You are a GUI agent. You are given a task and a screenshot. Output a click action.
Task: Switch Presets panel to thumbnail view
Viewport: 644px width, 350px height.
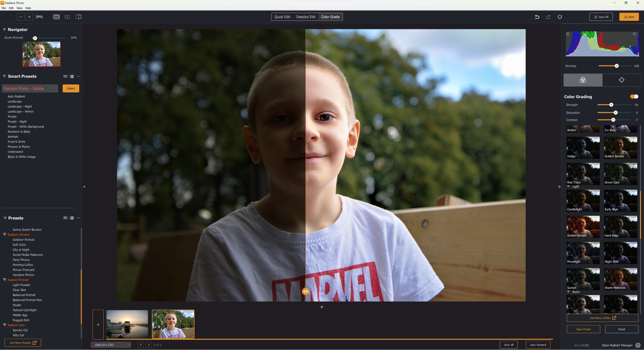point(65,218)
